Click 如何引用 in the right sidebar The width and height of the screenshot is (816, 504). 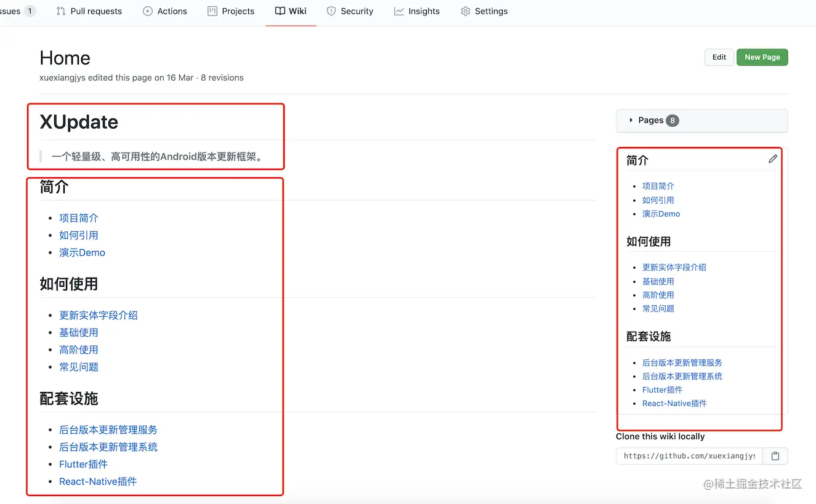(x=658, y=200)
